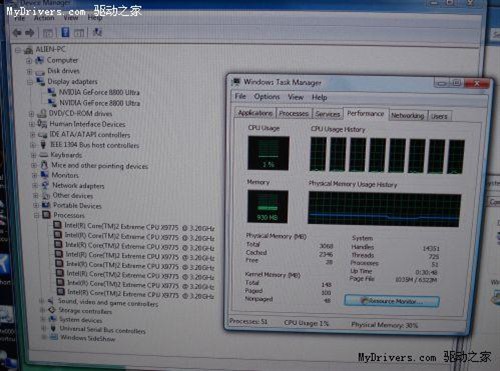Screen dimensions: 500x371
Task: Open the View menu in Device Manager
Action: point(71,18)
